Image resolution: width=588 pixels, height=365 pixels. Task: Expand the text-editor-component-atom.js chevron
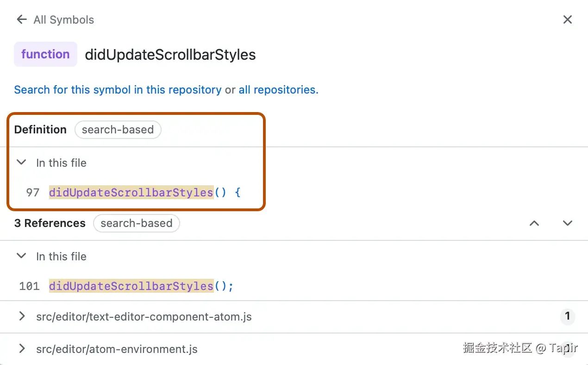point(21,317)
